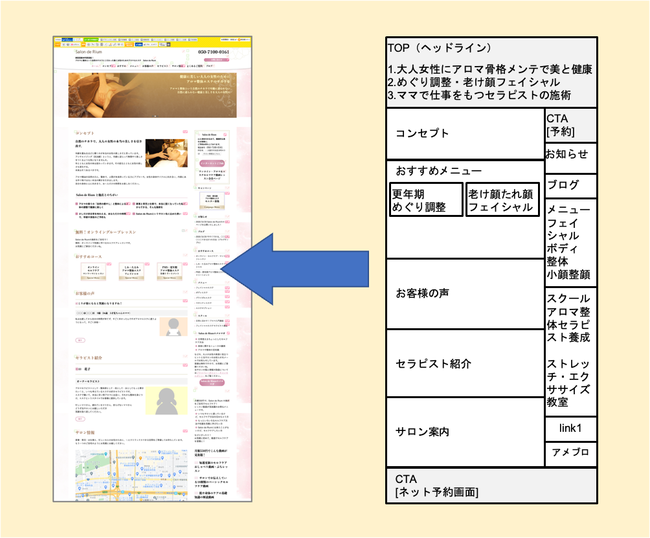Select the CTA [予約] box in wireframe

570,125
